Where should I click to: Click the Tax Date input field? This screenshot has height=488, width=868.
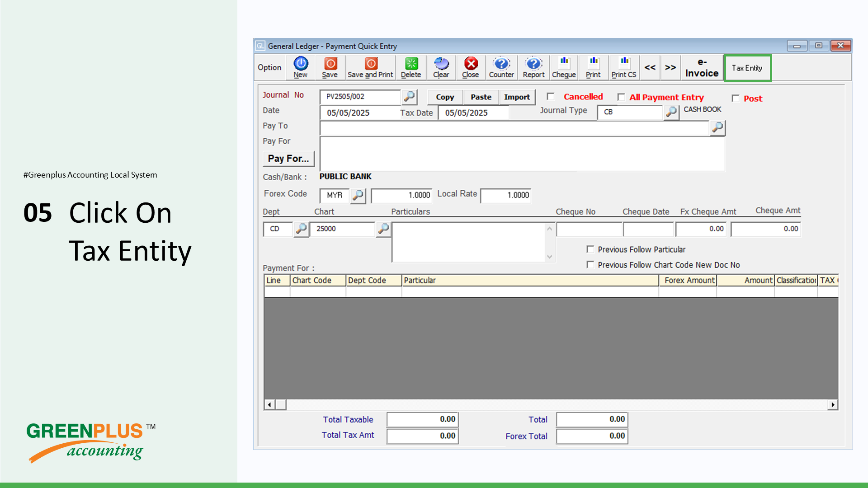pos(473,113)
